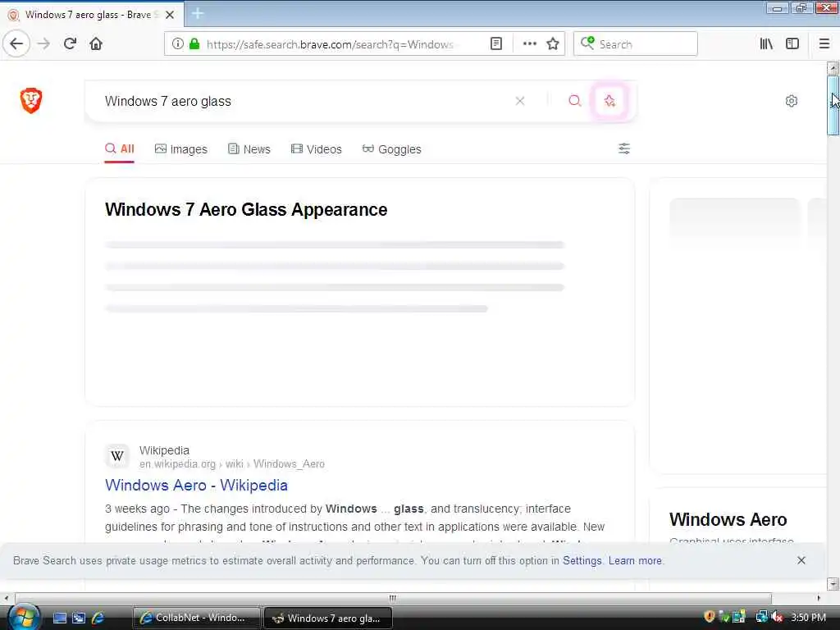840x630 pixels.
Task: Select the All results tab
Action: pos(120,149)
